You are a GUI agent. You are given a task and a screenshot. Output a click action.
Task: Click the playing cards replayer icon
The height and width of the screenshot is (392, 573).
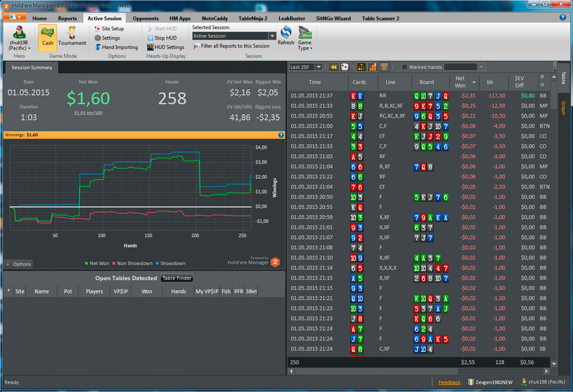pyautogui.click(x=344, y=67)
